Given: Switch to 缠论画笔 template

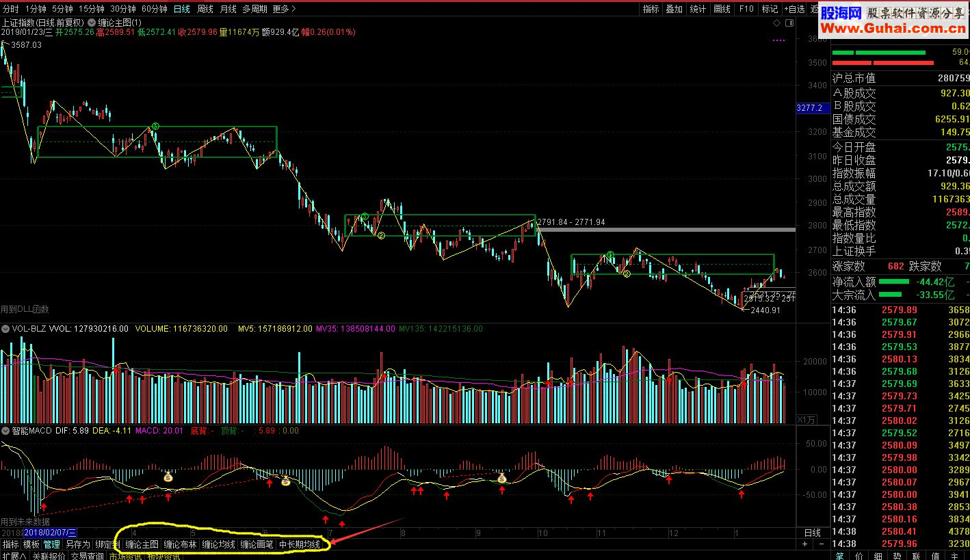Looking at the screenshot, I should tap(257, 545).
